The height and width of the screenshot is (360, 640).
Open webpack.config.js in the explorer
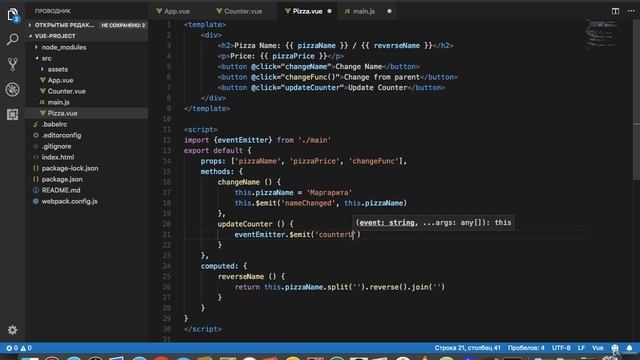point(69,201)
